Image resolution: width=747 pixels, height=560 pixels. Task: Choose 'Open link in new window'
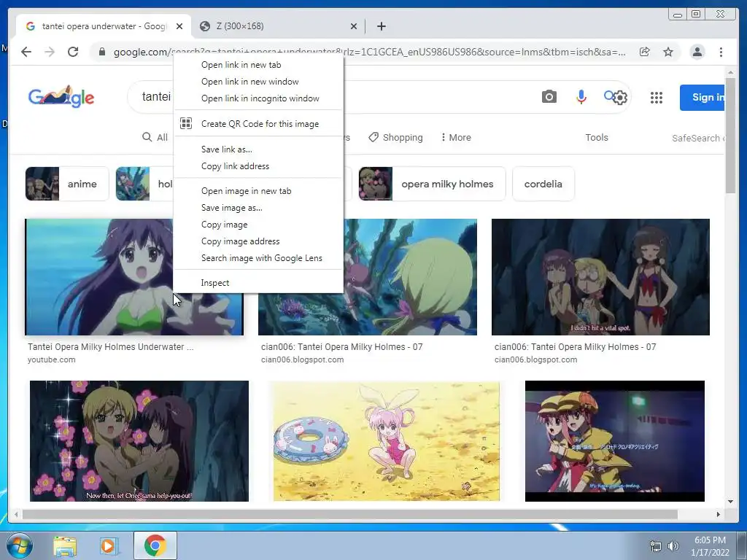click(258, 82)
